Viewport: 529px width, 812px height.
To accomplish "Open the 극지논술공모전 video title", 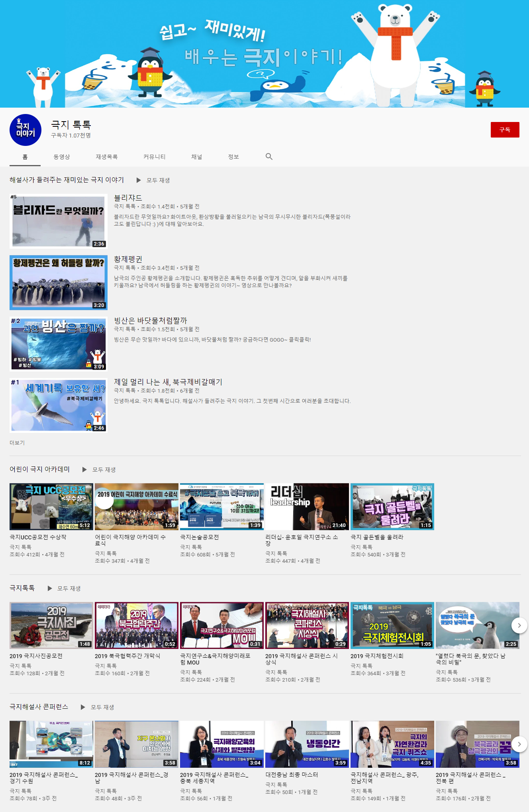I will (x=200, y=537).
